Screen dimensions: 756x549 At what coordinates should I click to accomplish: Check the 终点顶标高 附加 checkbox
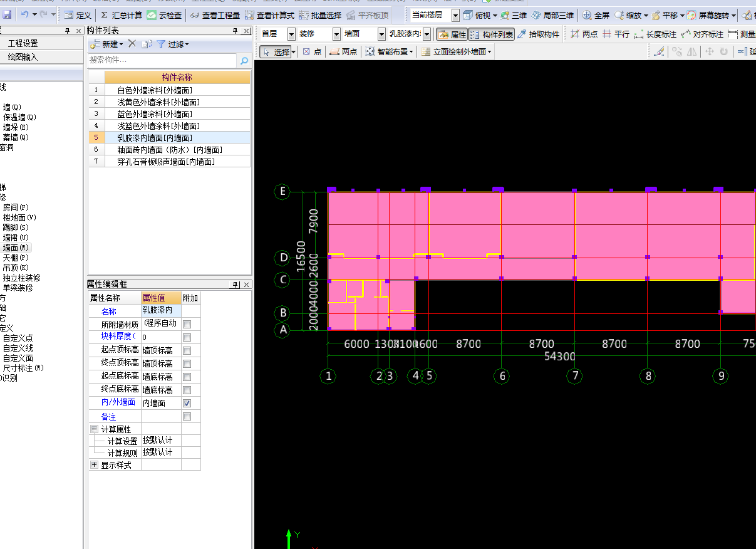(x=187, y=363)
